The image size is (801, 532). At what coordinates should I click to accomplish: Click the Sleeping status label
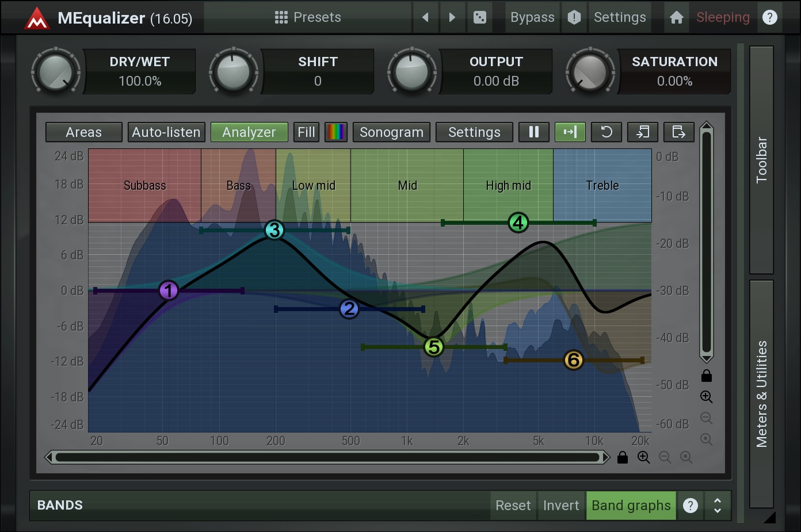[723, 17]
